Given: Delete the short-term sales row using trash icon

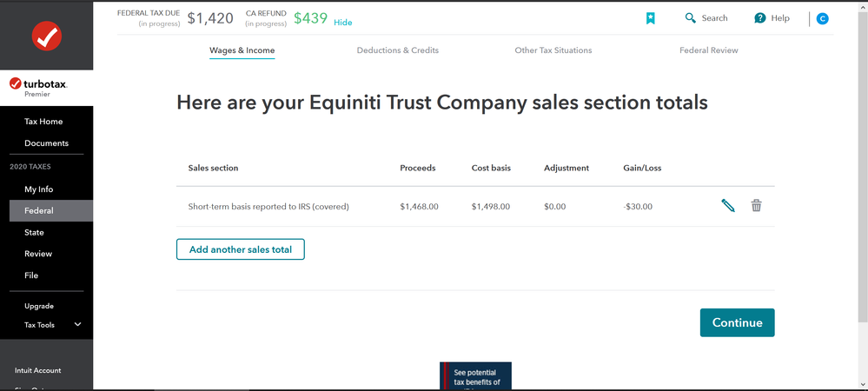Looking at the screenshot, I should (756, 206).
